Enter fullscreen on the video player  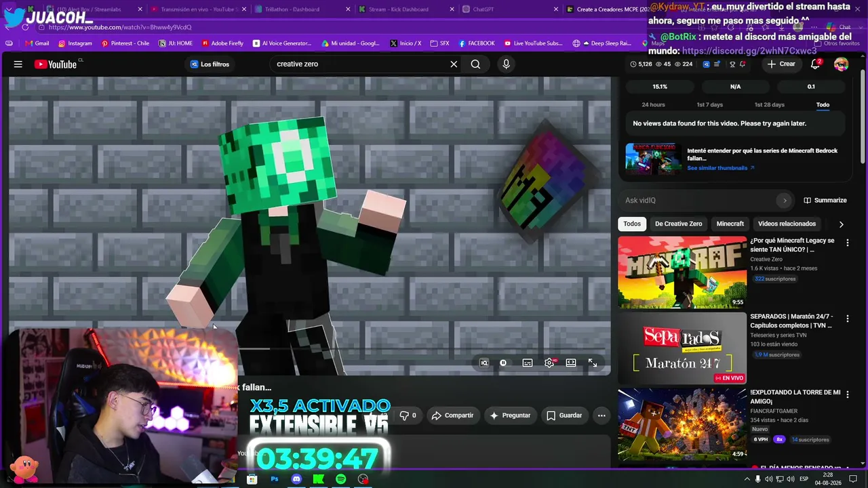click(593, 363)
